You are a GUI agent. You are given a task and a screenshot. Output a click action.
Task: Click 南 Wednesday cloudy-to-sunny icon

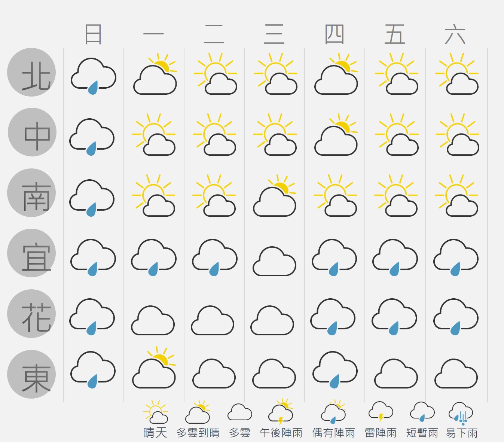(x=275, y=196)
